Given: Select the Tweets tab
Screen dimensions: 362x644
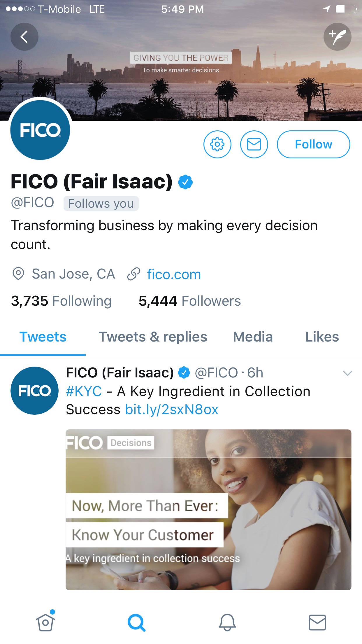Looking at the screenshot, I should (43, 337).
